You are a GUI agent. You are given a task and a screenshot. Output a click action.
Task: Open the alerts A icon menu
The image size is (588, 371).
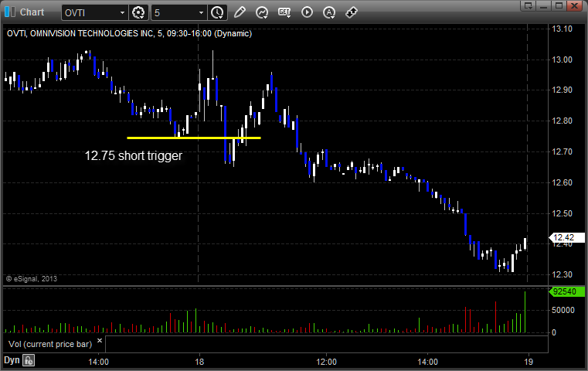[329, 12]
